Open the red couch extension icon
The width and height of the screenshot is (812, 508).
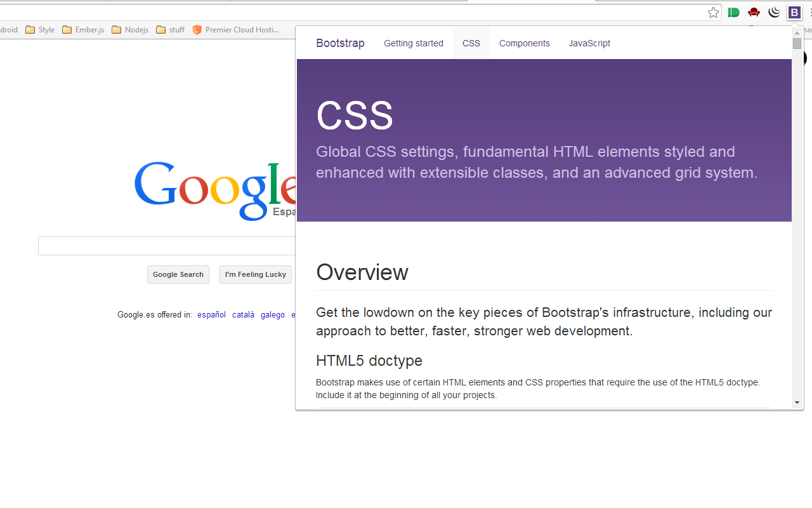pyautogui.click(x=754, y=12)
